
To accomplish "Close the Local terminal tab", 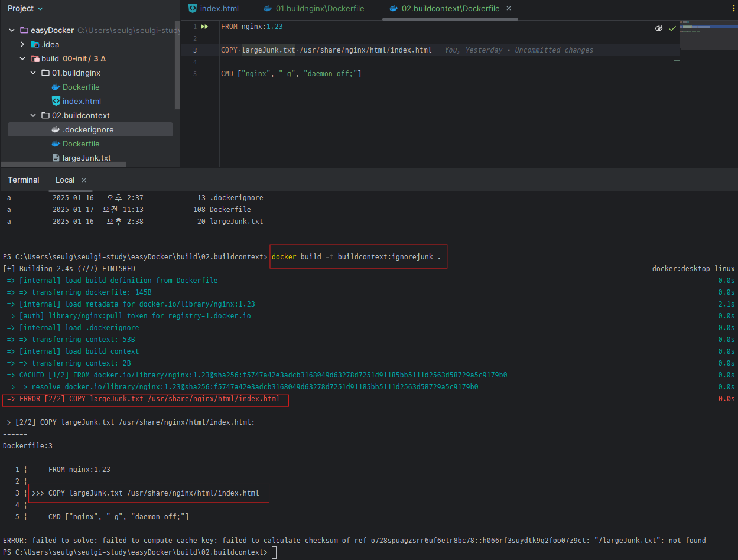I will (84, 180).
